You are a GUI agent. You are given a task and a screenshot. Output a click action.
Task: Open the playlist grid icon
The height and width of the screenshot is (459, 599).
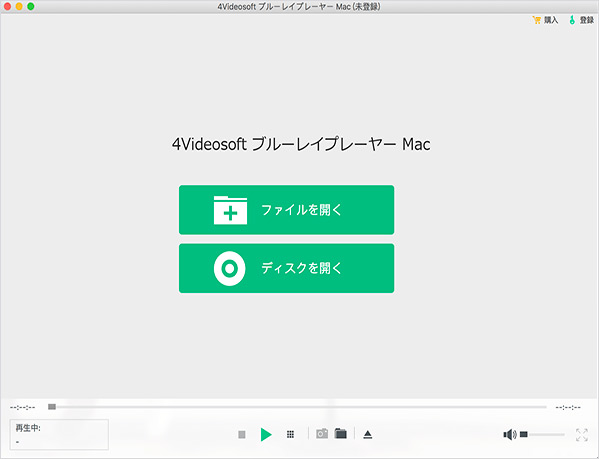click(x=290, y=435)
